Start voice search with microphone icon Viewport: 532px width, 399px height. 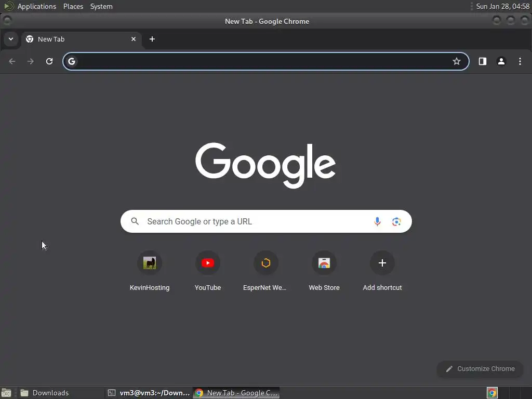click(x=377, y=221)
